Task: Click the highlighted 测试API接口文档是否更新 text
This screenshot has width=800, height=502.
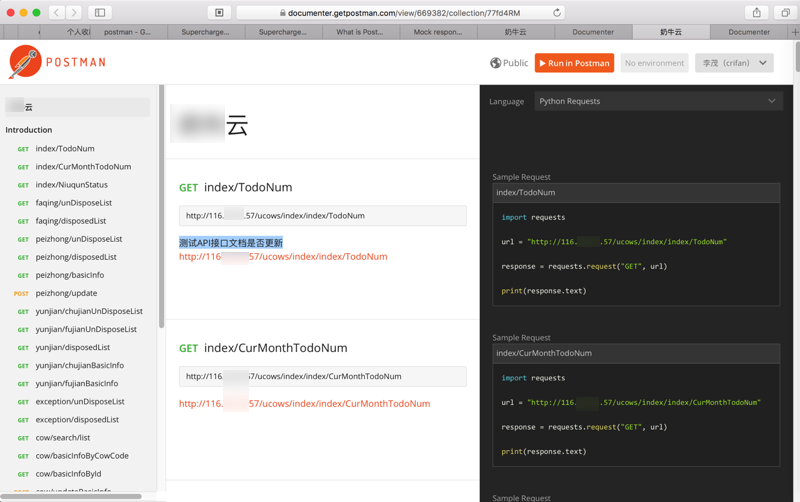Action: [231, 243]
